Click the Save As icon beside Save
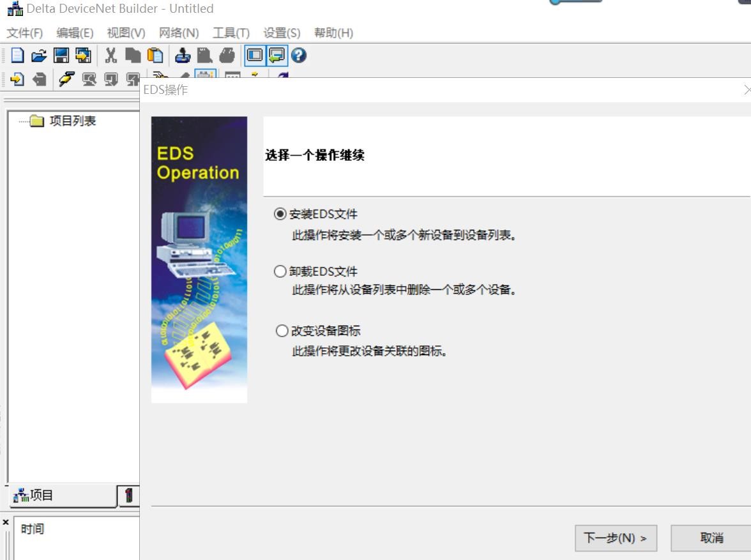Screen dimensions: 751x560 (82, 56)
